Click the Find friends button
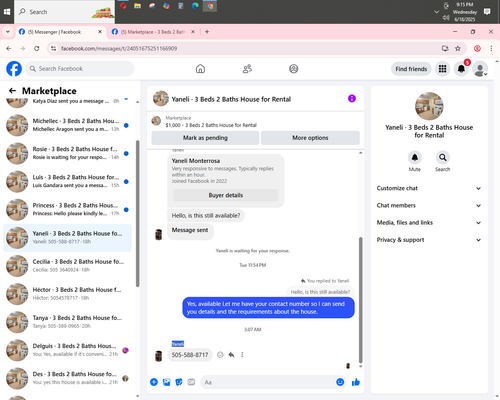The image size is (500, 400). [x=411, y=69]
